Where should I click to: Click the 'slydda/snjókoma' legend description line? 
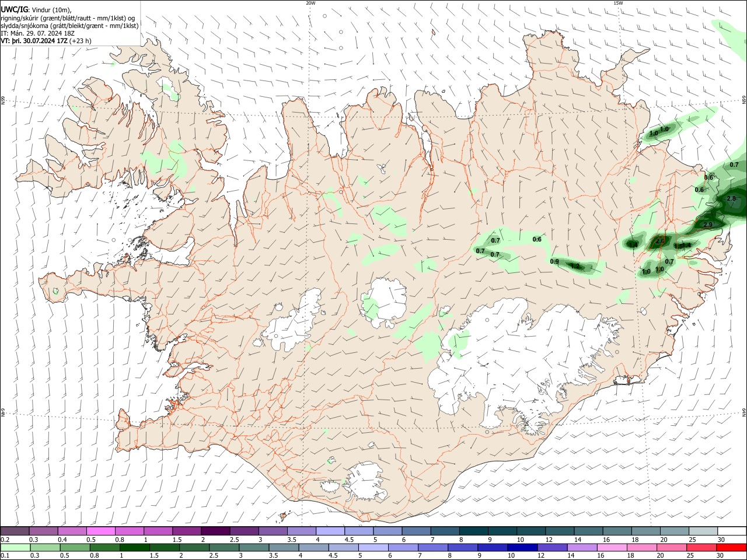pos(69,26)
